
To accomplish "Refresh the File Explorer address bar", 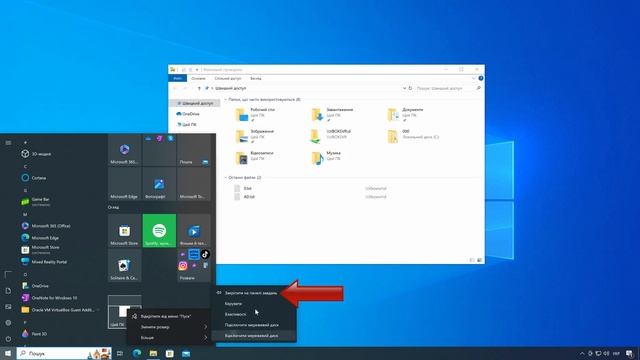I will pos(410,88).
